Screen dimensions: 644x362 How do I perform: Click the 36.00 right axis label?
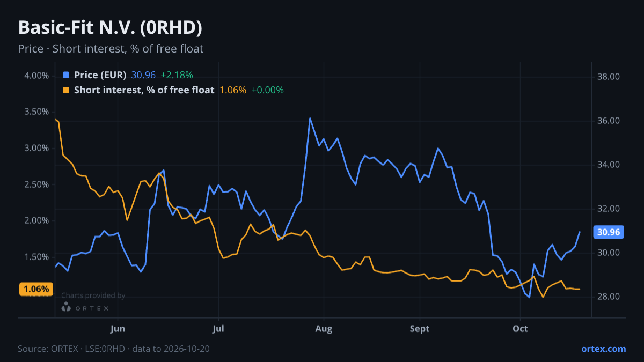pyautogui.click(x=608, y=121)
